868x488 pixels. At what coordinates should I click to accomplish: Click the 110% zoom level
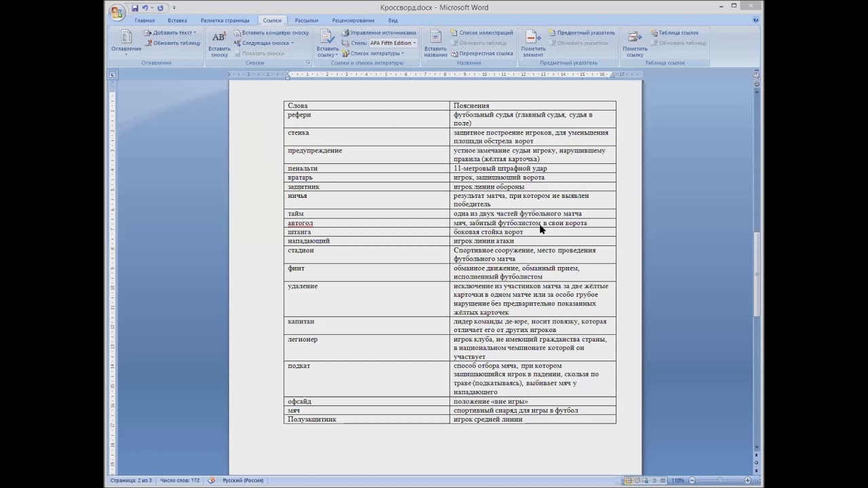677,481
